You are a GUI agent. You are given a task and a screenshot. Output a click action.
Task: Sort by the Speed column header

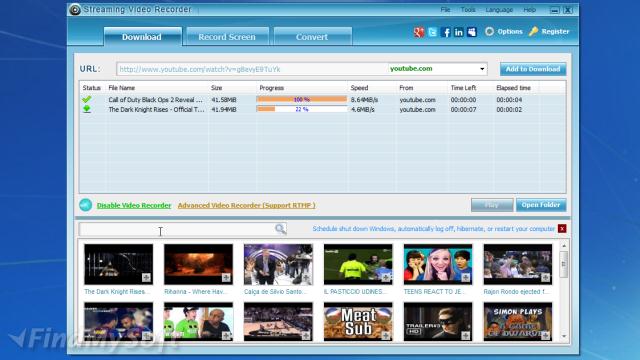point(359,88)
